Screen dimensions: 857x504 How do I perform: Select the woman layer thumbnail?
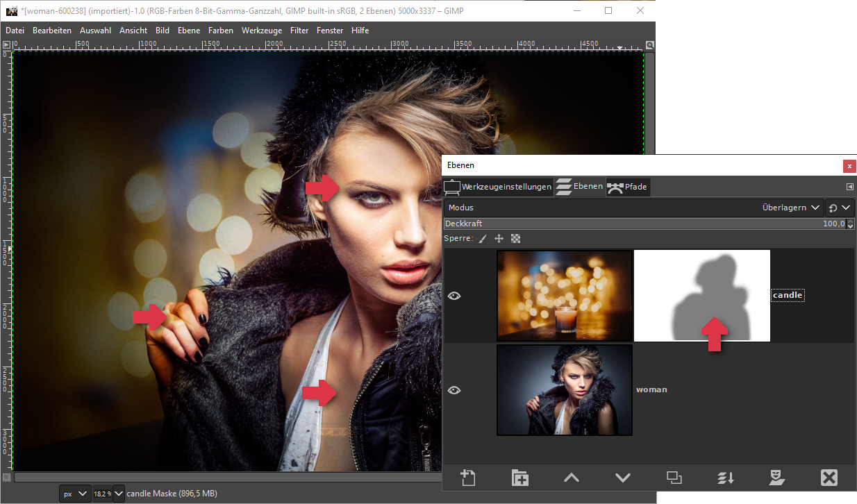(565, 390)
